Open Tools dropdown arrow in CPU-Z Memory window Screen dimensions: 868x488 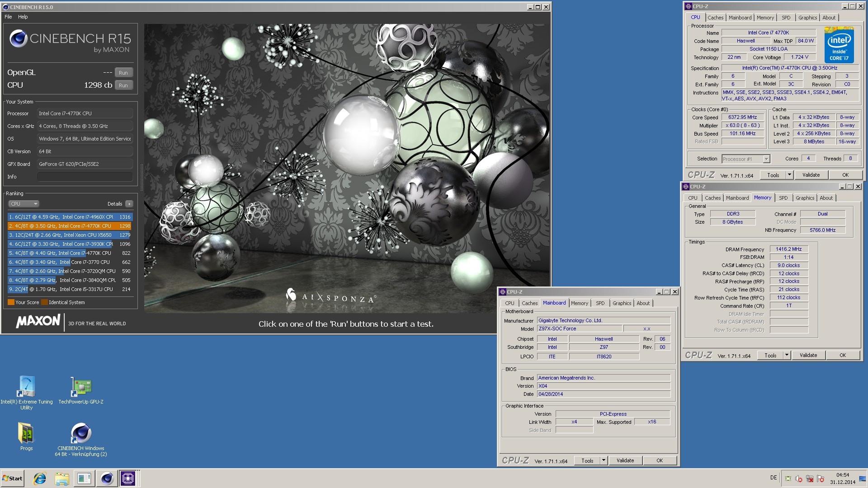tap(787, 355)
